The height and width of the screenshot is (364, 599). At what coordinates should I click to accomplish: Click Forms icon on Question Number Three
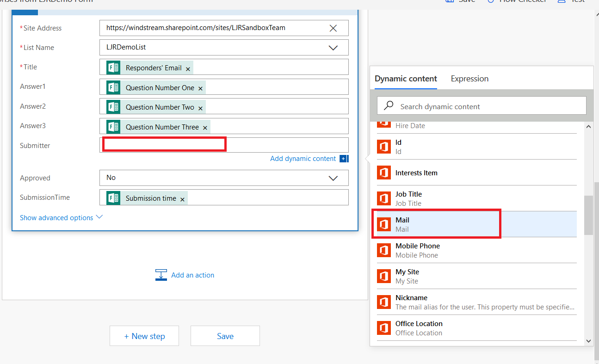tap(113, 127)
